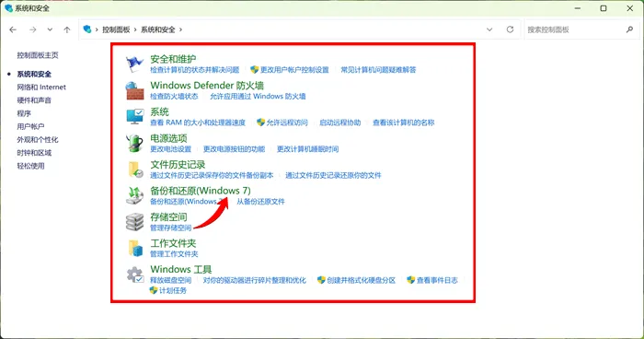The height and width of the screenshot is (339, 644).
Task: Click the Backup and Restore (Windows 7) icon
Action: pos(134,196)
